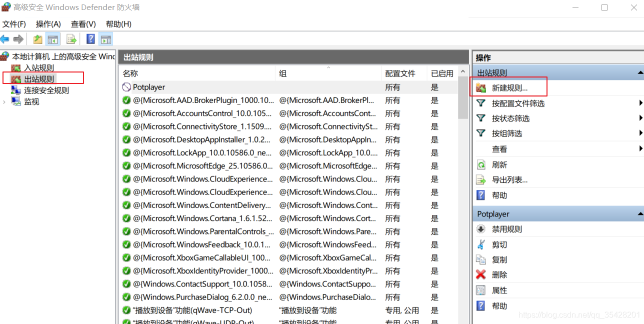Click the scissors icon beside 剪切
Viewport: 644px width, 324px height.
[x=481, y=244]
